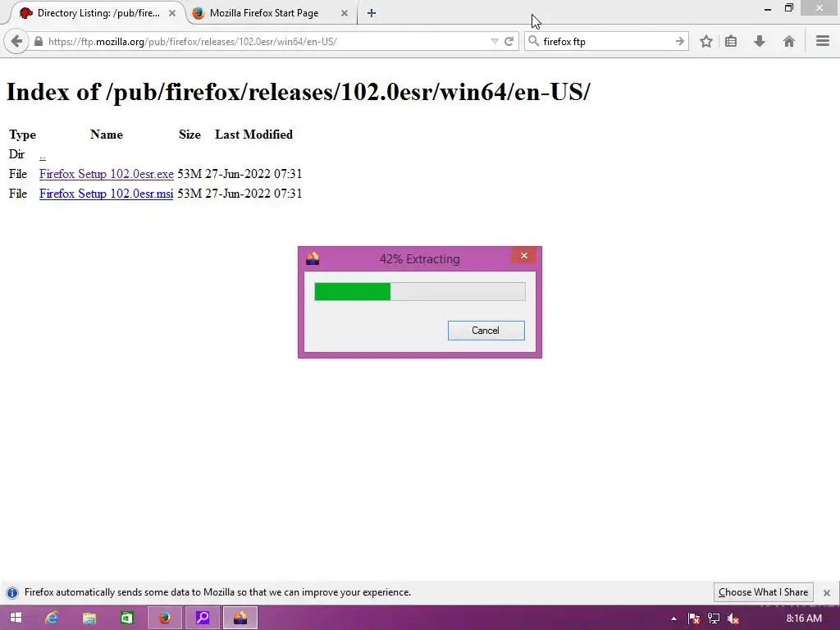Click the Name column header
Viewport: 840px width, 630px height.
point(107,135)
